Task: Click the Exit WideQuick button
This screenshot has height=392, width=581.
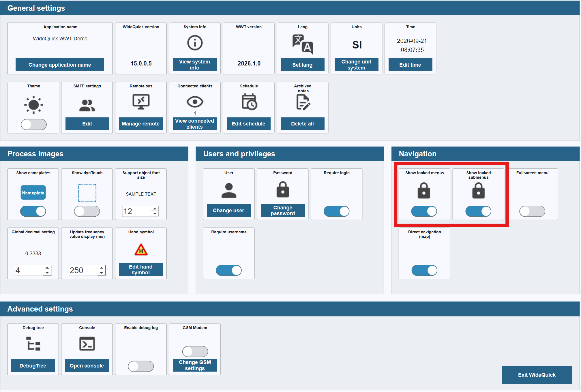Action: pos(537,375)
